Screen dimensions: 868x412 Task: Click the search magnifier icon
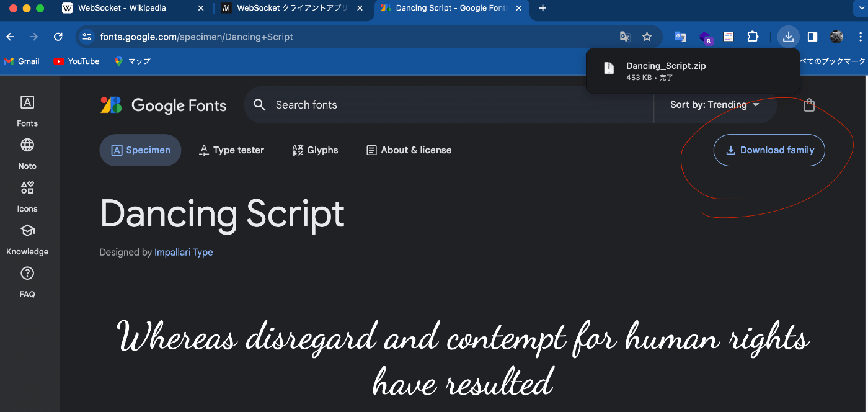tap(260, 105)
